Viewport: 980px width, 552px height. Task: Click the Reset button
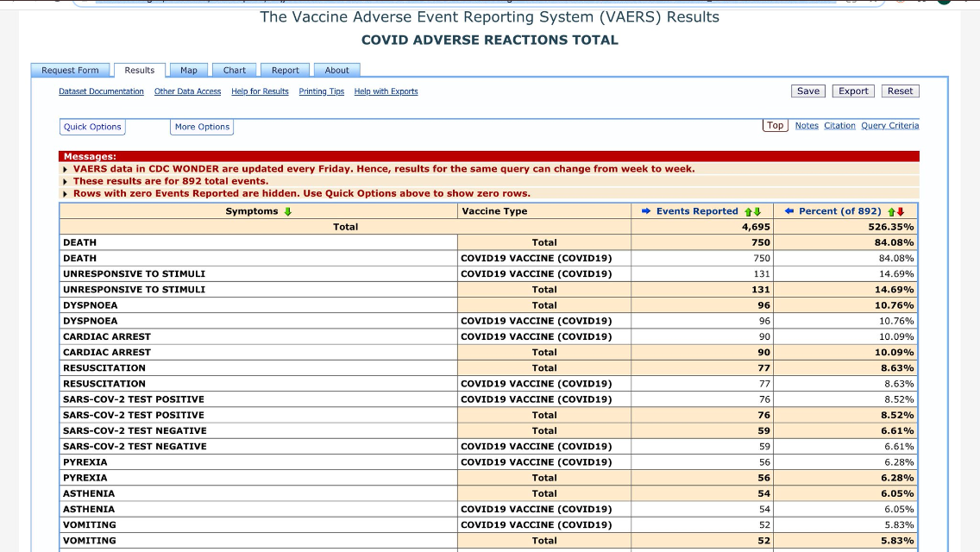[x=900, y=91]
